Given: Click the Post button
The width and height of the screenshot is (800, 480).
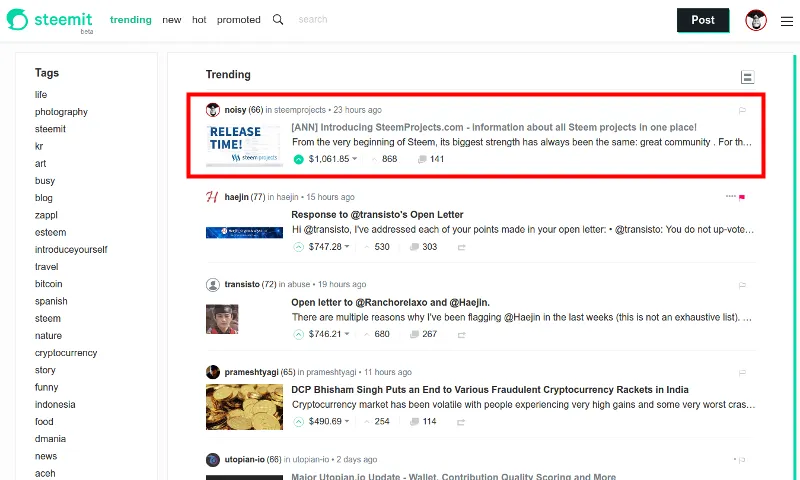Looking at the screenshot, I should pyautogui.click(x=703, y=20).
